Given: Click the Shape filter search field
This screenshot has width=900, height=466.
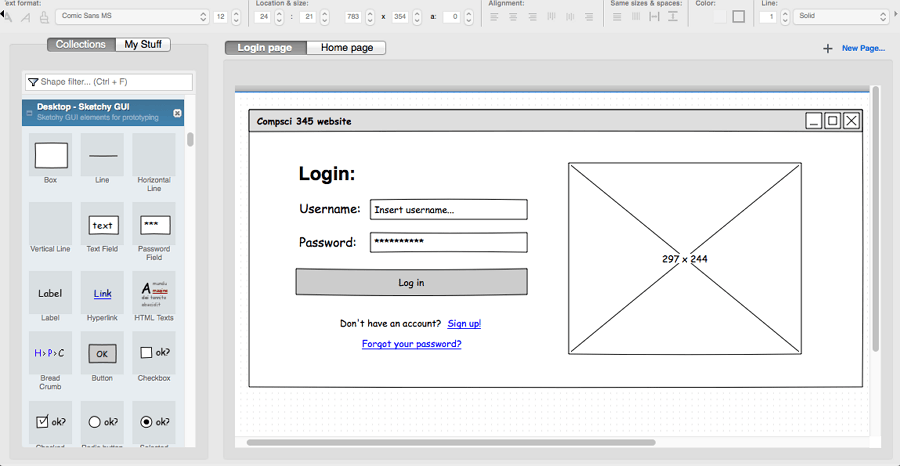Looking at the screenshot, I should coord(109,82).
